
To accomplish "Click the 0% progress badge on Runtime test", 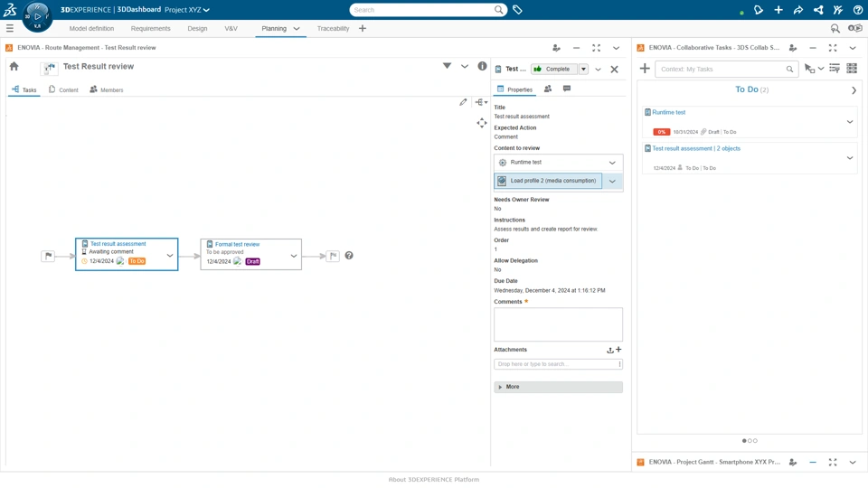I will tap(662, 132).
